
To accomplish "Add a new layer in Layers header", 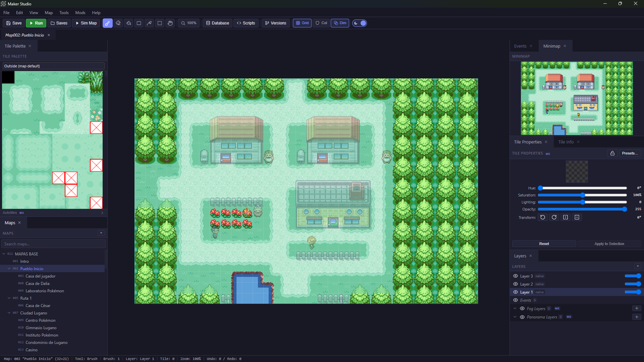I will coord(638,266).
